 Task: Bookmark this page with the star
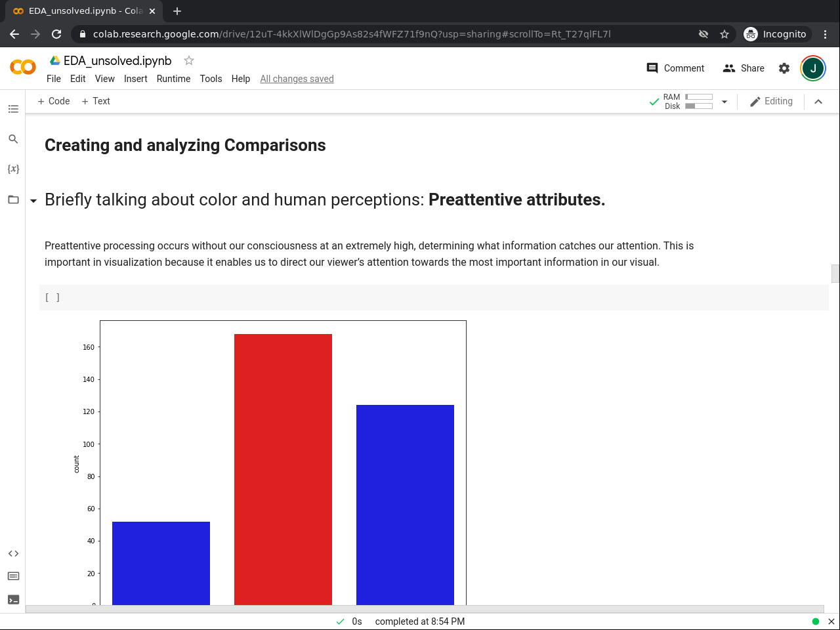tap(724, 34)
